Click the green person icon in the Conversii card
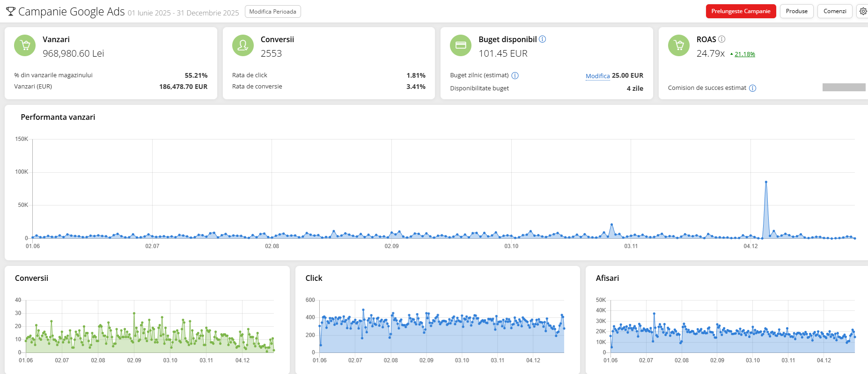The width and height of the screenshot is (868, 374). click(x=243, y=45)
